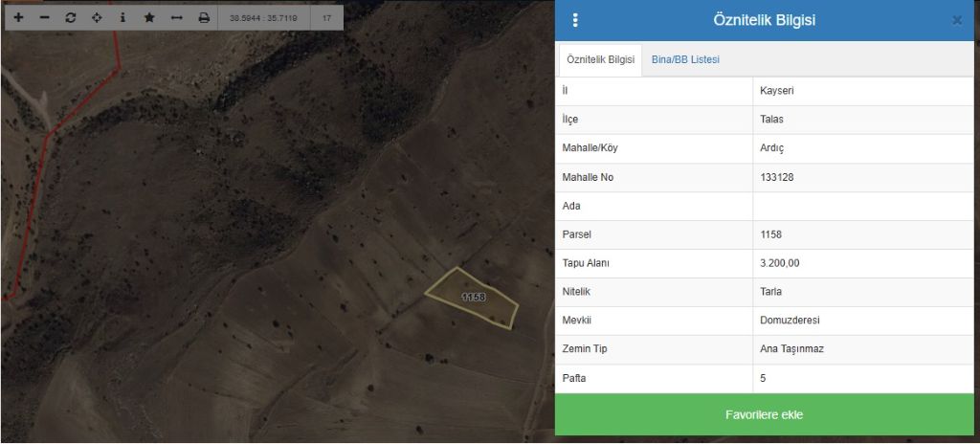Select the Öznitelik Bilgisi tab
980x444 pixels.
pos(600,60)
